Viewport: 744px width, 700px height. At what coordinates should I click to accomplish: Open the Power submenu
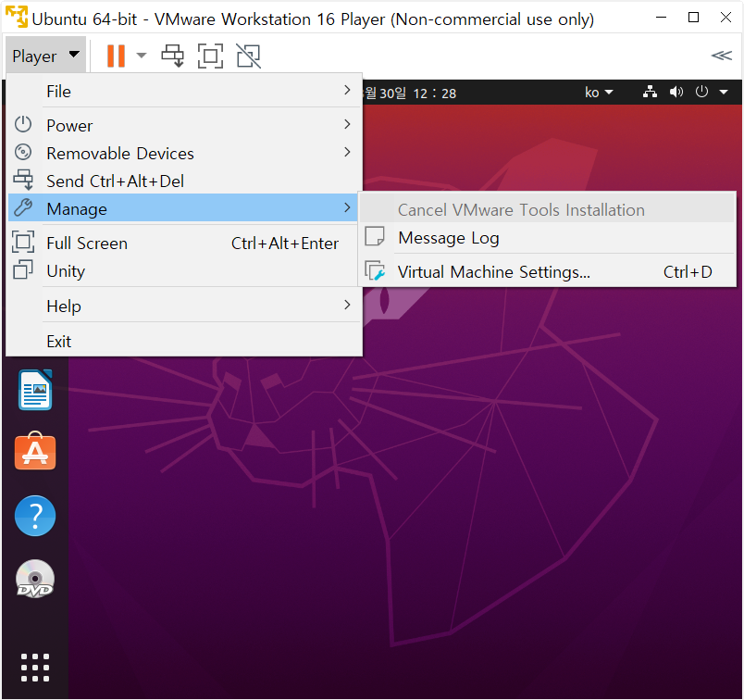(184, 125)
